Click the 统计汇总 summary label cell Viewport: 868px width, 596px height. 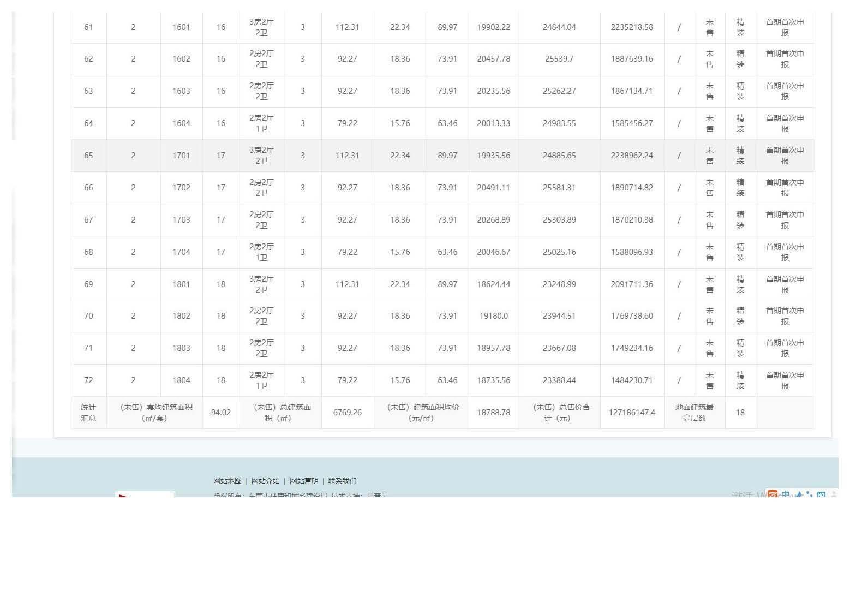pyautogui.click(x=88, y=413)
